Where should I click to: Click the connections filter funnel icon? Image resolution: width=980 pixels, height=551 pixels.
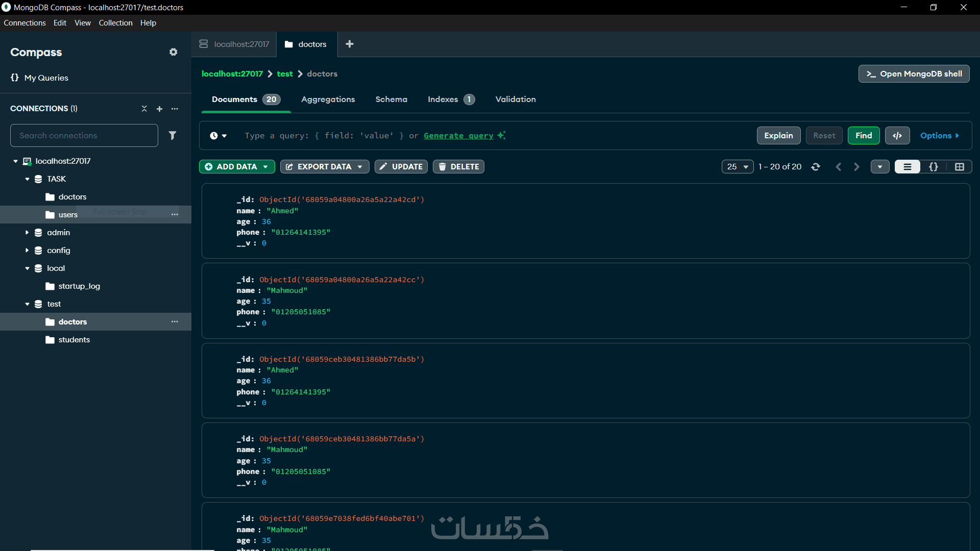pyautogui.click(x=173, y=135)
